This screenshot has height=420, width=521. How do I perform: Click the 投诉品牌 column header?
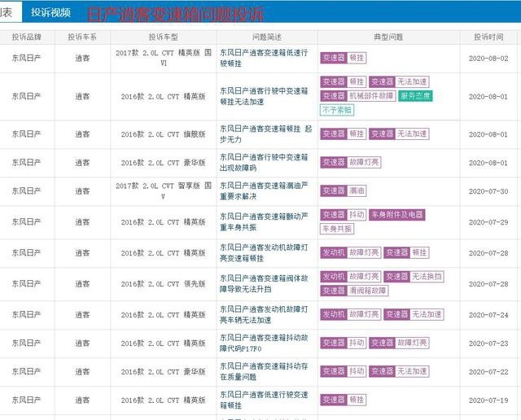point(27,37)
